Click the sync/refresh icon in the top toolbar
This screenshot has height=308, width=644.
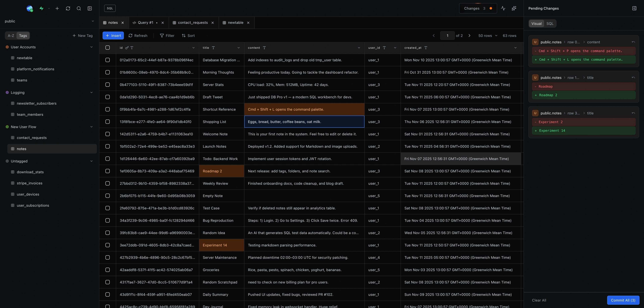[68, 8]
